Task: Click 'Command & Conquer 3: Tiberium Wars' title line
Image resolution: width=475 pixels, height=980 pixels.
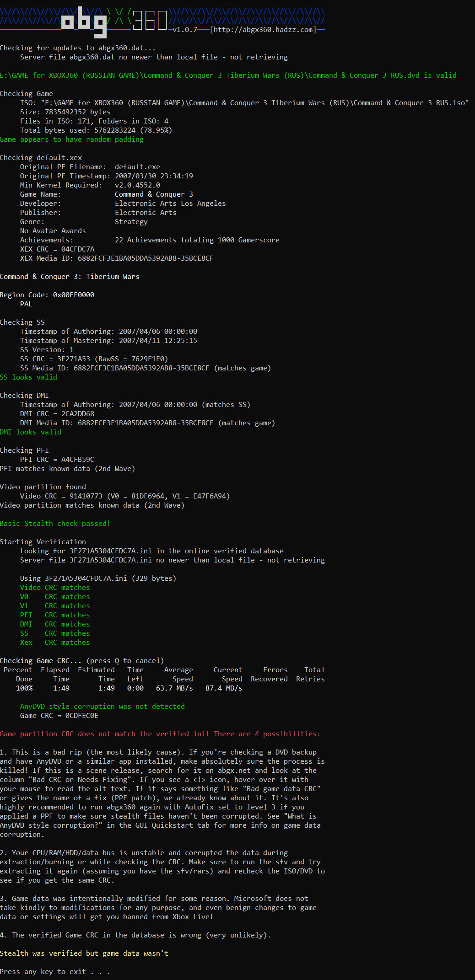Action: 70,277
